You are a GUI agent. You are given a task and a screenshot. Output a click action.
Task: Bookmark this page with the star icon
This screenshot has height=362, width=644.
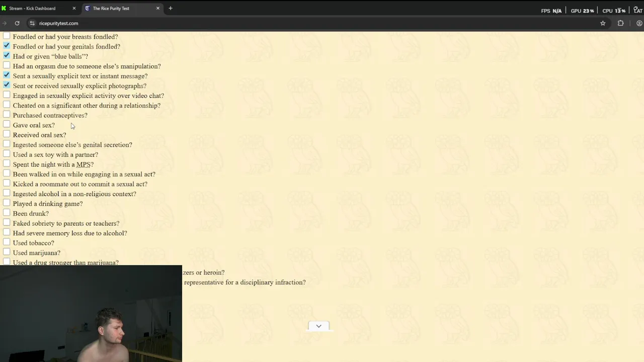(x=603, y=23)
